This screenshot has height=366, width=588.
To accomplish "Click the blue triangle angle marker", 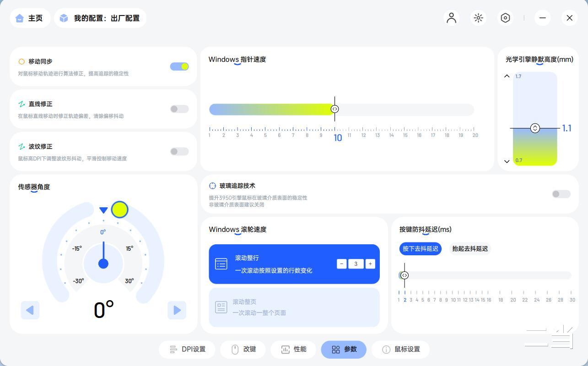I will 103,210.
